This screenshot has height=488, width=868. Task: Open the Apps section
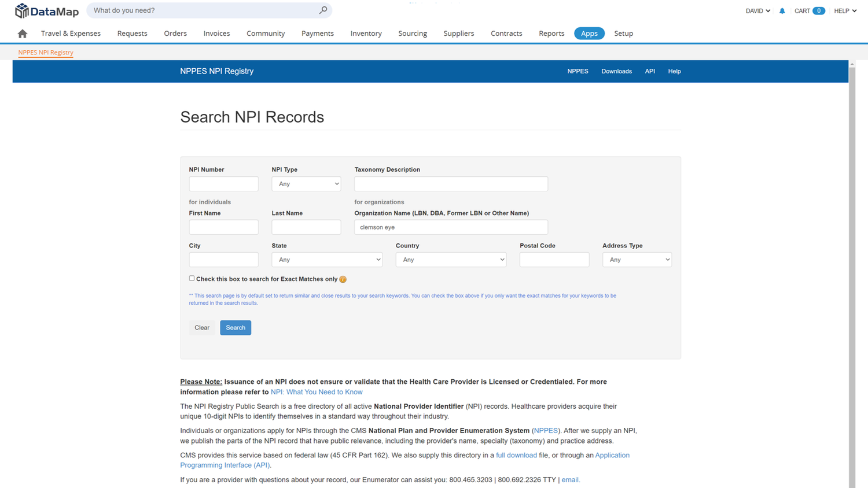[x=589, y=33]
